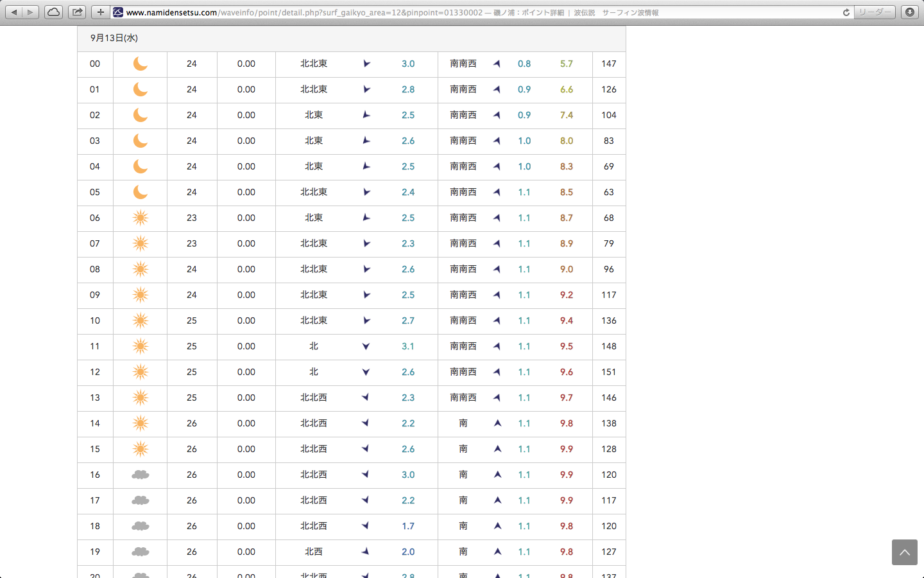Click the wave direction arrow in row 14

point(497,423)
